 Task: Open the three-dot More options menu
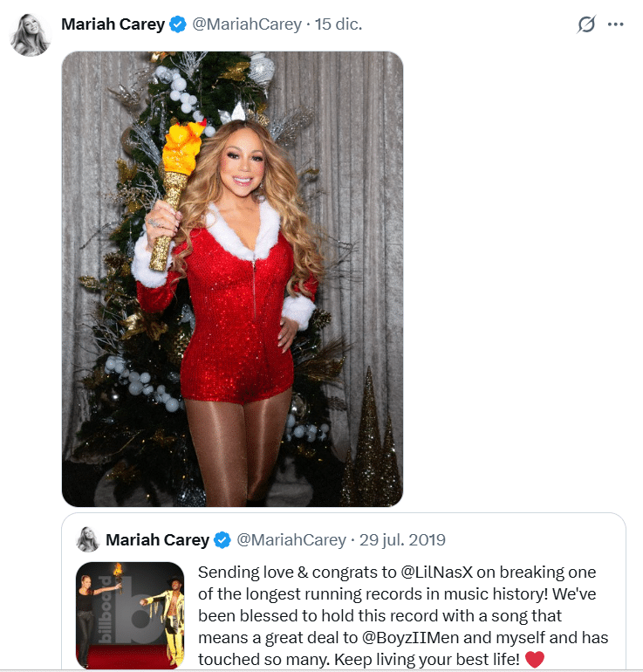616,24
